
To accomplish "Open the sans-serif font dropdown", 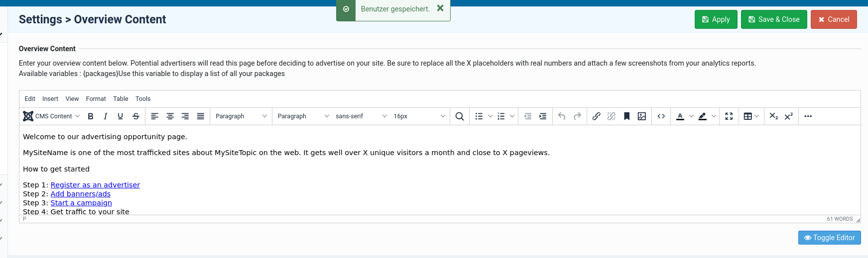I will pos(361,116).
